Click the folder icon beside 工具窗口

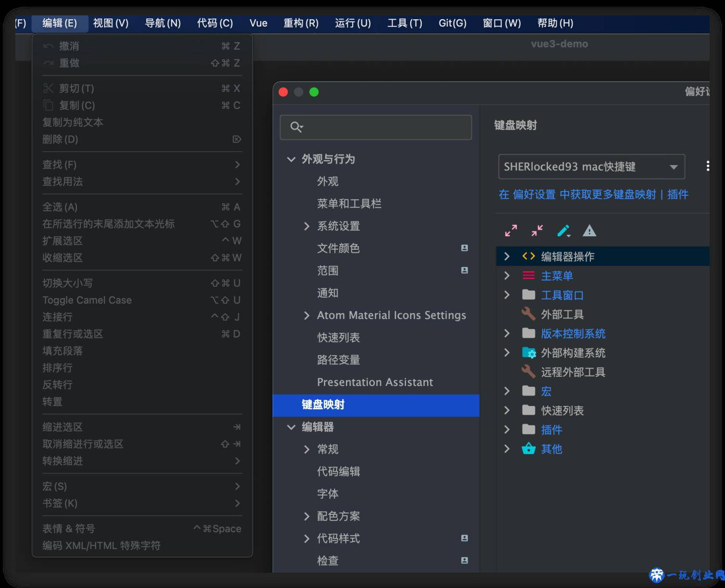click(x=529, y=294)
